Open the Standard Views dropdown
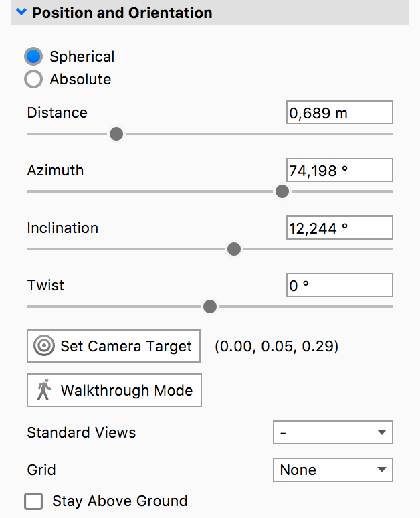The height and width of the screenshot is (518, 420). (332, 432)
